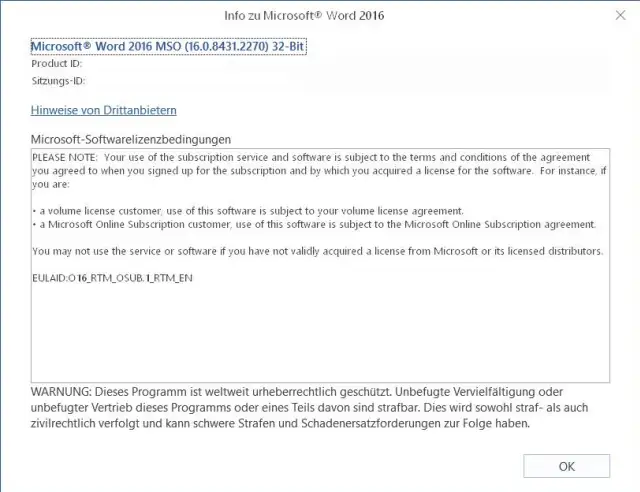Click the Sitzungs-ID label

point(58,81)
